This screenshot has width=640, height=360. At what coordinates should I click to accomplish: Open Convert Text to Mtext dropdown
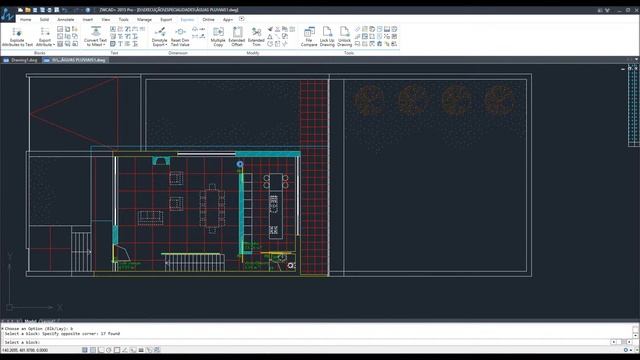point(96,37)
